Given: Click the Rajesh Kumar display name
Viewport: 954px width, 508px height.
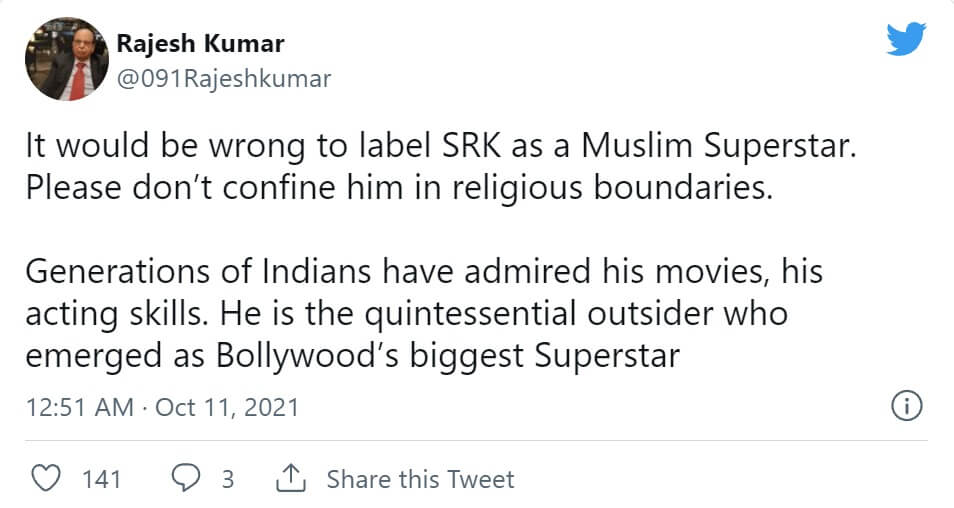Looking at the screenshot, I should [x=201, y=43].
